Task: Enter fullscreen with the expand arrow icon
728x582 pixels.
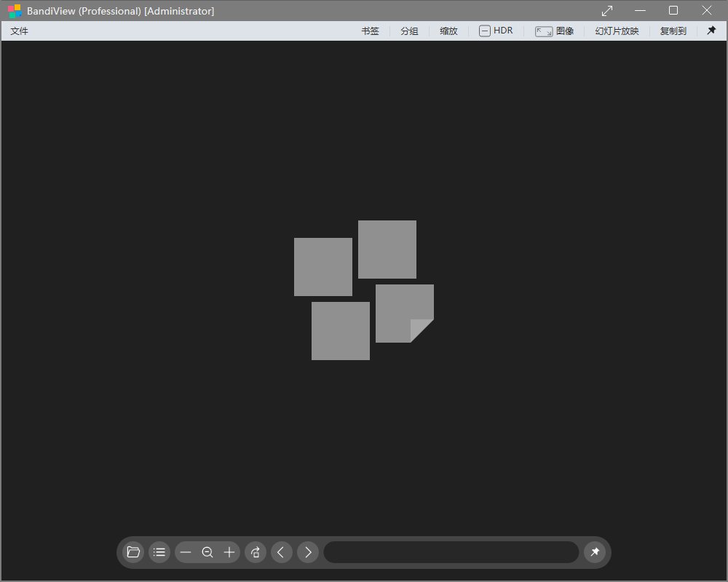Action: coord(606,10)
